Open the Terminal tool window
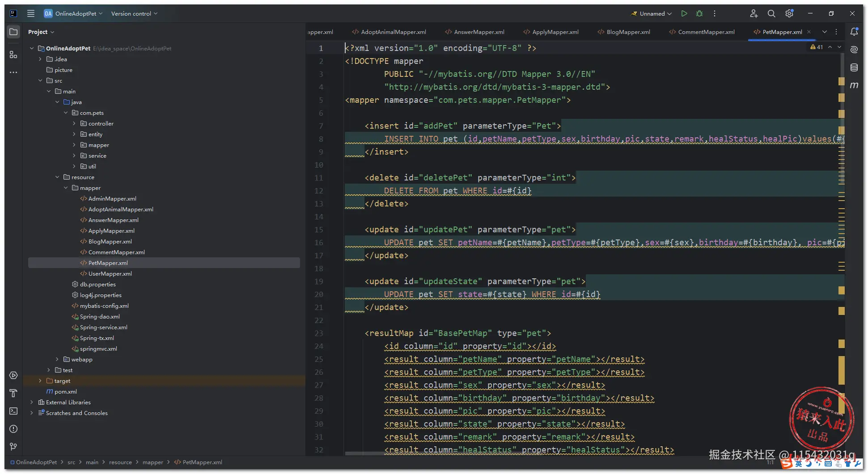The image size is (868, 474). click(13, 411)
